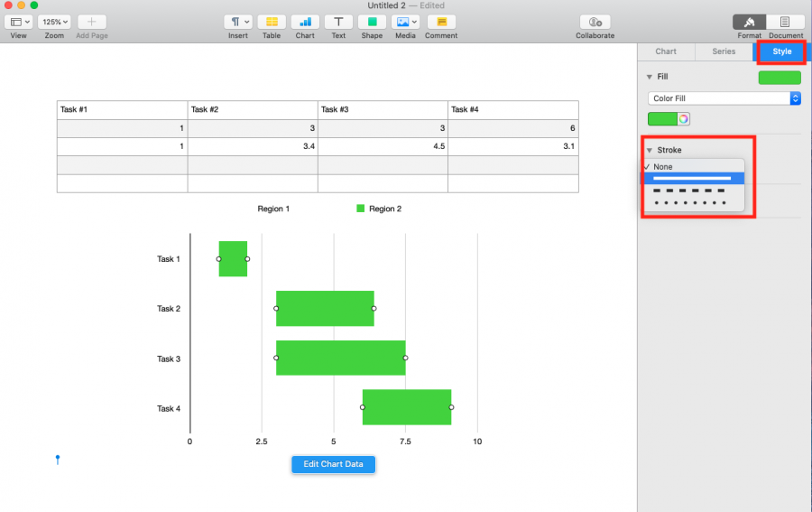Viewport: 812px width, 512px height.
Task: Click the Shape toolbar icon
Action: pos(372,22)
